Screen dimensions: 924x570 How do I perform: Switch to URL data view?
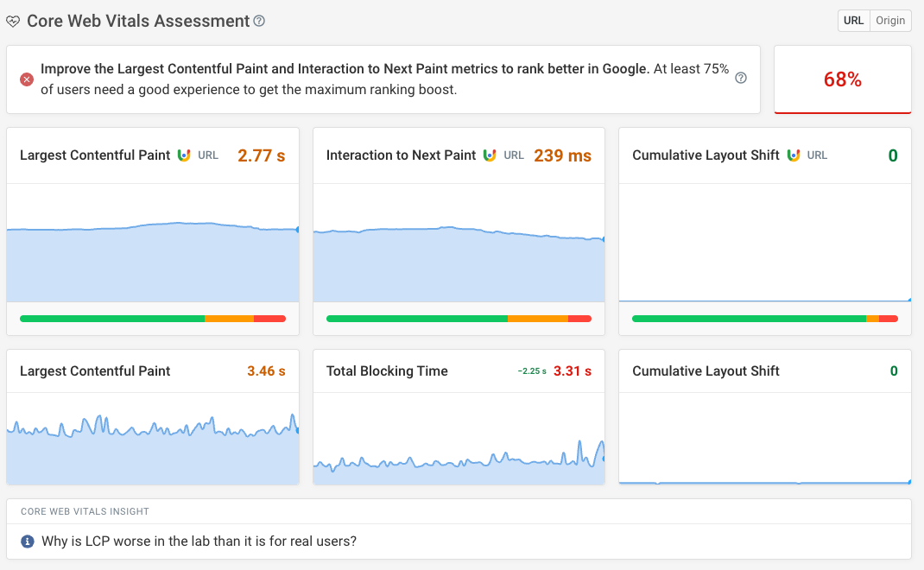(x=853, y=21)
